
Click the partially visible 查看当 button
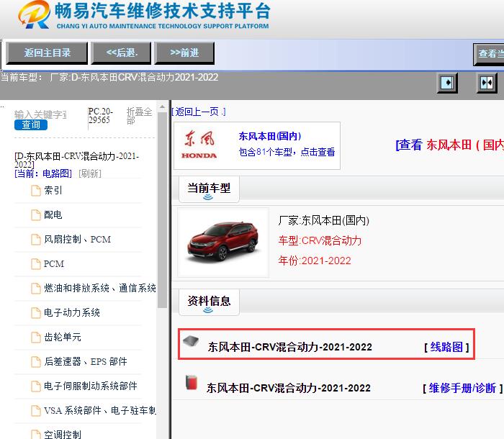[x=489, y=54]
